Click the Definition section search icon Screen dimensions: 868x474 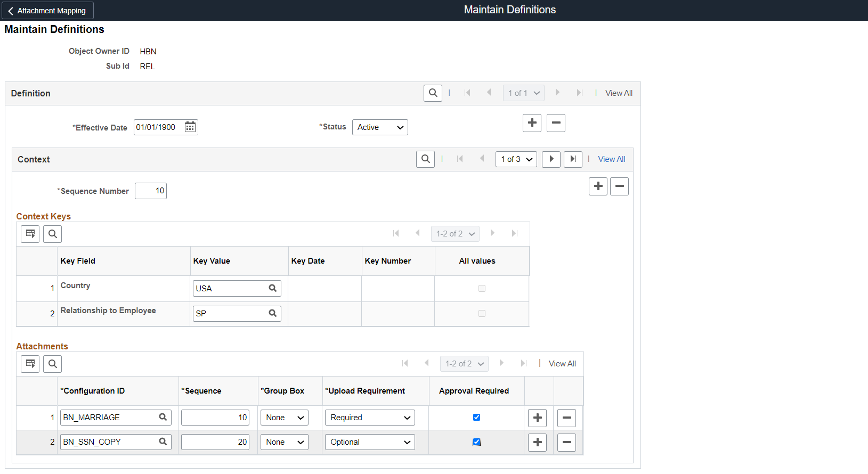tap(433, 93)
